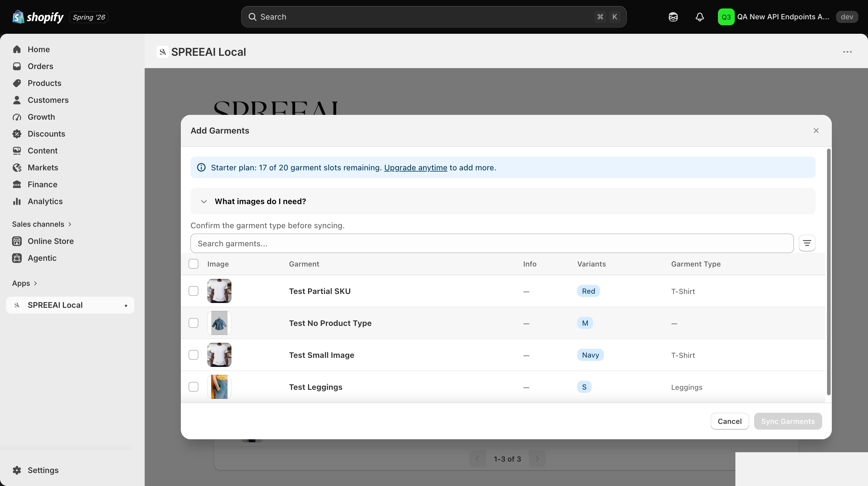The image size is (868, 486).
Task: Click the Agentic channel icon
Action: [x=17, y=258]
